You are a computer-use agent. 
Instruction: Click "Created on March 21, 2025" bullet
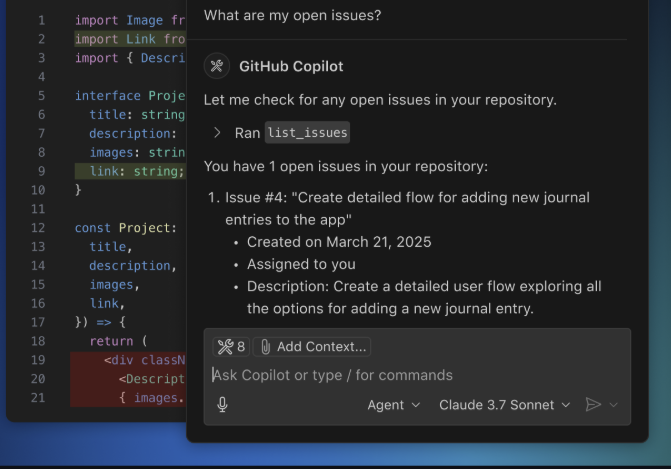[x=339, y=242]
